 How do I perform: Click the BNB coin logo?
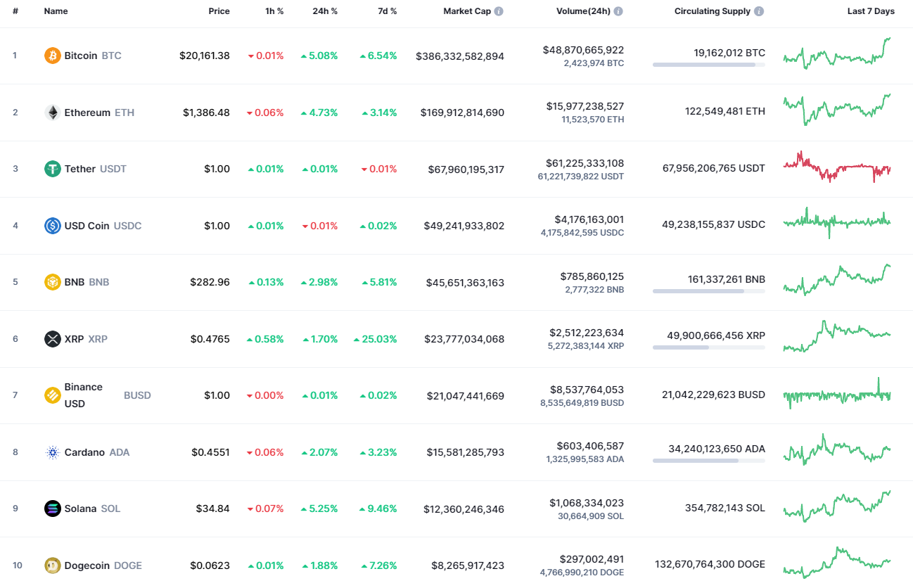coord(53,282)
